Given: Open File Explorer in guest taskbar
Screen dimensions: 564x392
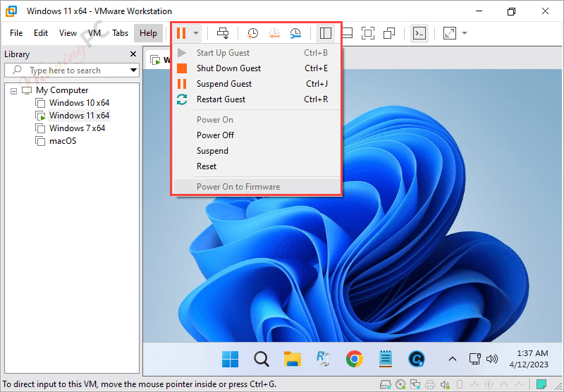Looking at the screenshot, I should point(293,359).
